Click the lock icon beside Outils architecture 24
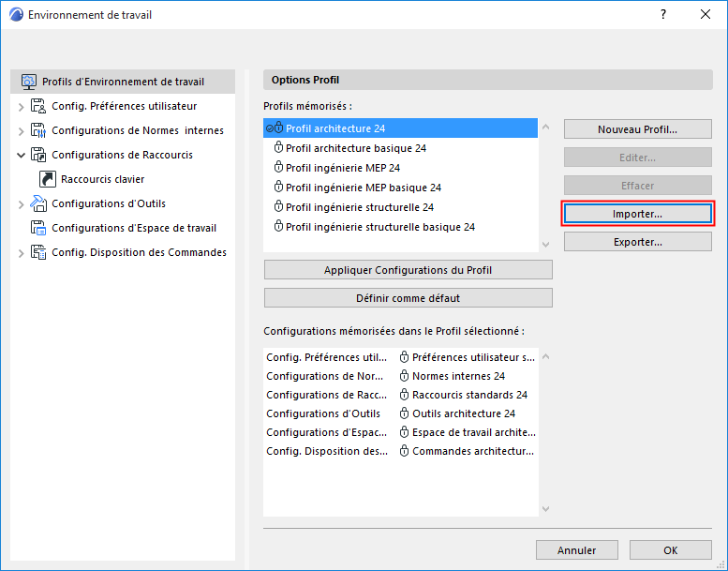The height and width of the screenshot is (571, 728). pyautogui.click(x=405, y=413)
